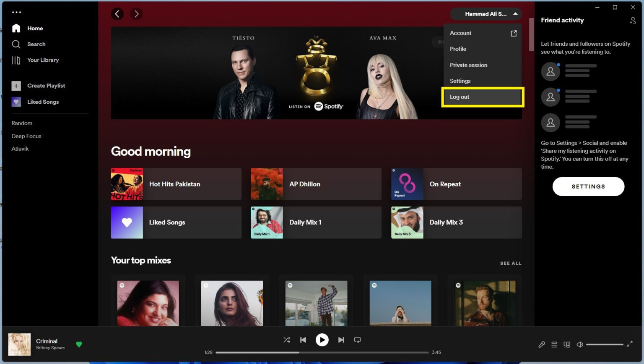Create a new playlist
Viewport: 644px width, 364px height.
tap(46, 86)
